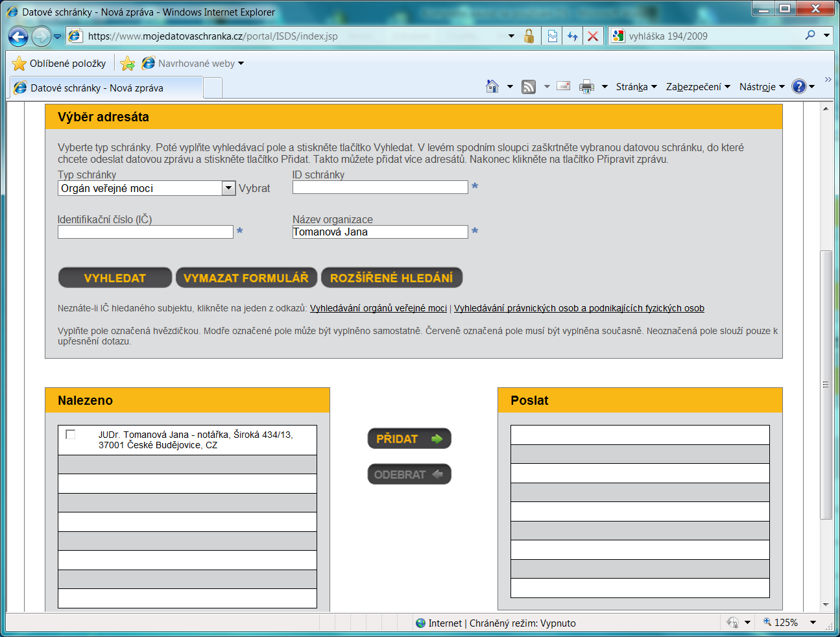Click the Identifikační číslo (IČ) input field
Screen dimensions: 840x637
[x=145, y=232]
